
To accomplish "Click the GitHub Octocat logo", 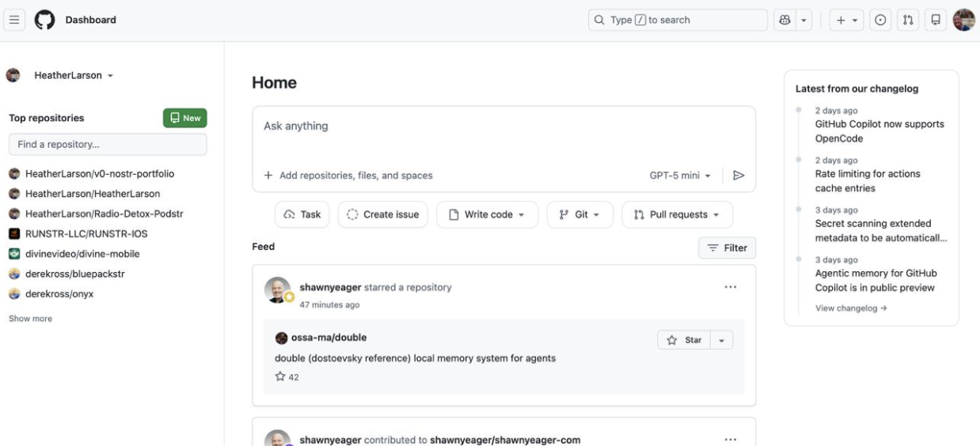I will point(45,20).
